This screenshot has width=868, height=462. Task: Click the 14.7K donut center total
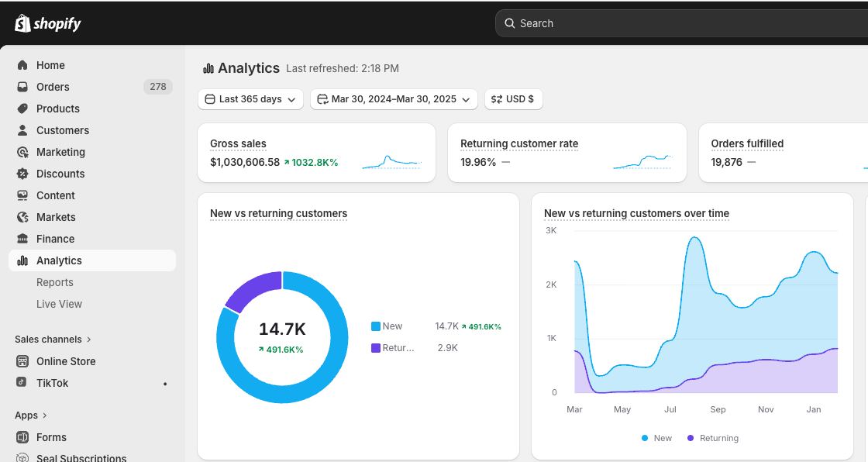pos(282,329)
